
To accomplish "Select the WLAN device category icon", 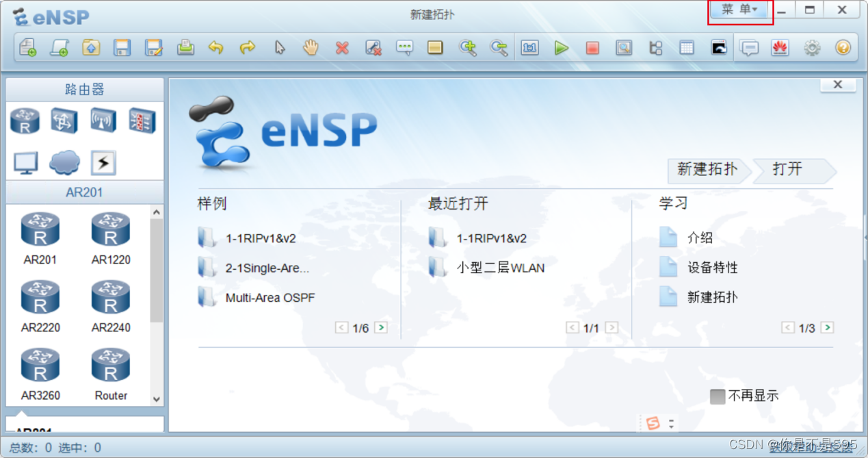I will point(103,121).
